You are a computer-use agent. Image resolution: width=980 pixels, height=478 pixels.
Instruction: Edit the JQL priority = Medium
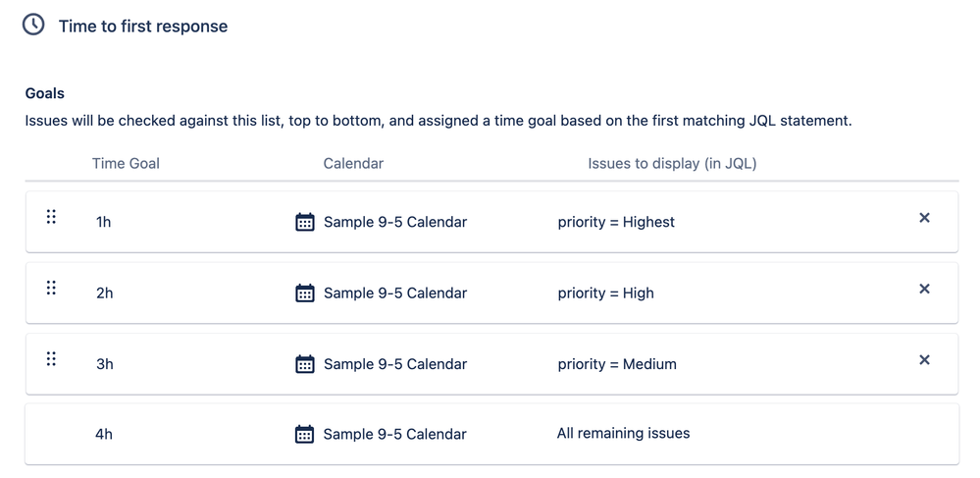(617, 364)
